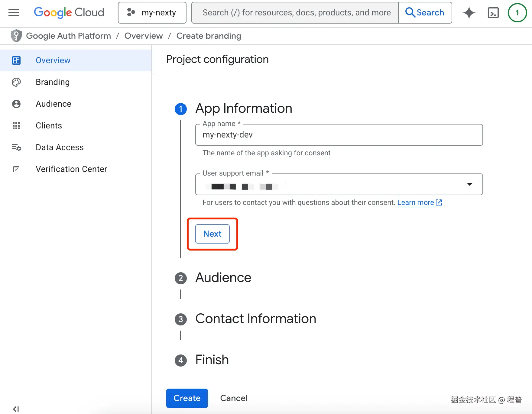Open the my-nexty project picker
Viewport: 532px width, 414px height.
pos(152,12)
